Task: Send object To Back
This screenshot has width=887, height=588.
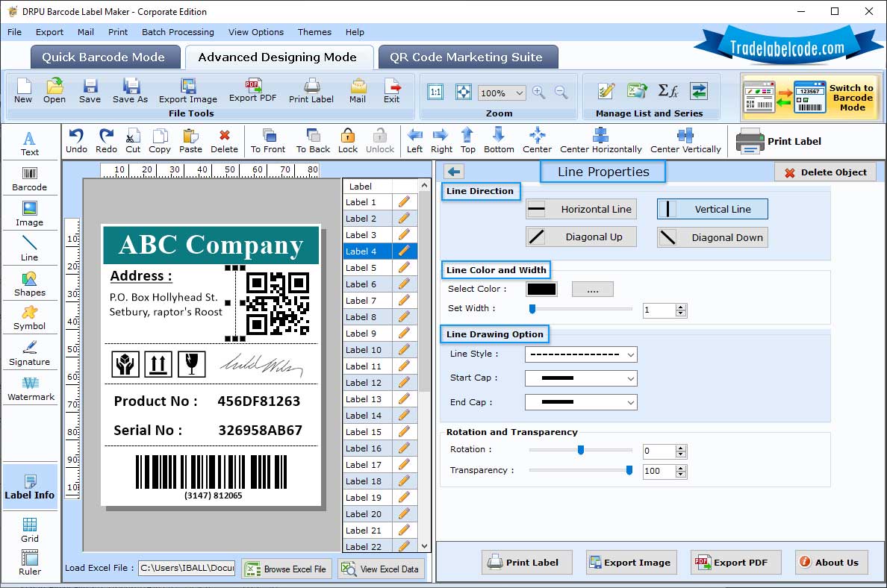Action: pos(313,141)
